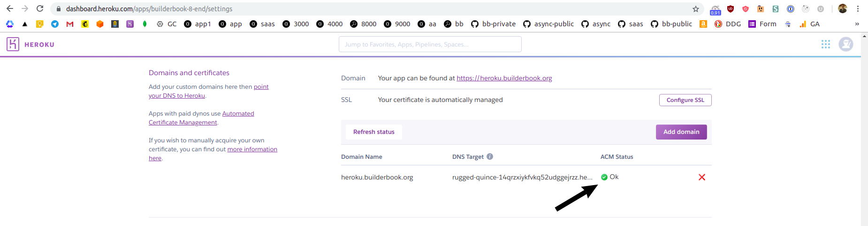Open the more information here link
Image resolution: width=868 pixels, height=226 pixels.
pyautogui.click(x=213, y=154)
